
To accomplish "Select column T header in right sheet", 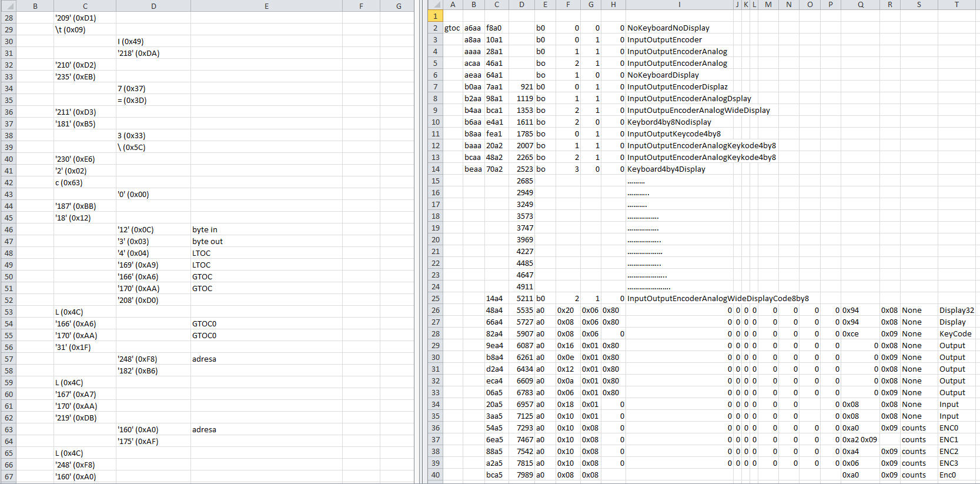I will pyautogui.click(x=956, y=5).
